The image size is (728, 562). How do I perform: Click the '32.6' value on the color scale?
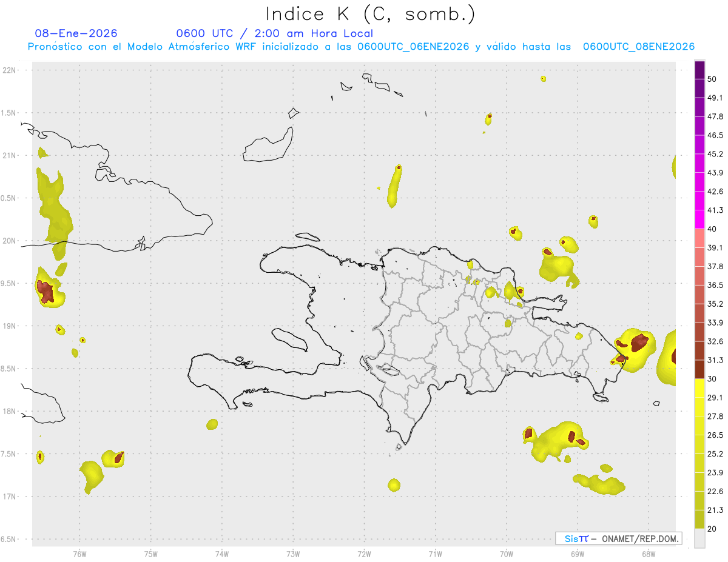715,341
